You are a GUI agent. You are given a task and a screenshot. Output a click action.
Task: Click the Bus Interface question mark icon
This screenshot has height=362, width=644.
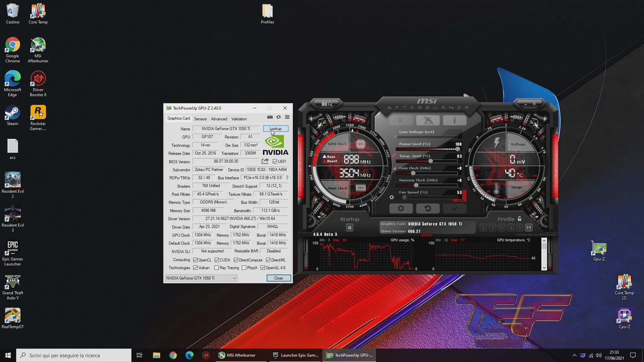point(287,177)
